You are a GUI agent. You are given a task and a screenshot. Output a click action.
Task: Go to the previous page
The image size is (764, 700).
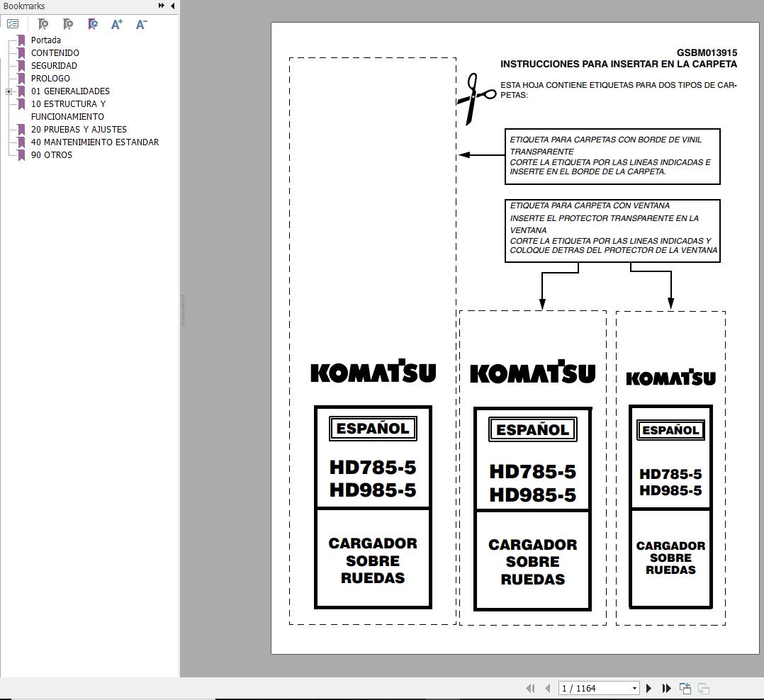pos(548,688)
